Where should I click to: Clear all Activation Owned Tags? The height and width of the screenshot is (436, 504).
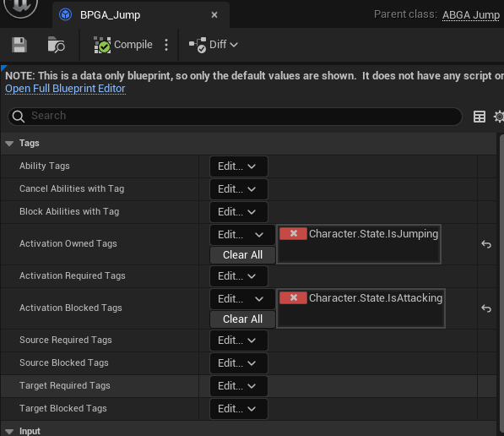(242, 255)
